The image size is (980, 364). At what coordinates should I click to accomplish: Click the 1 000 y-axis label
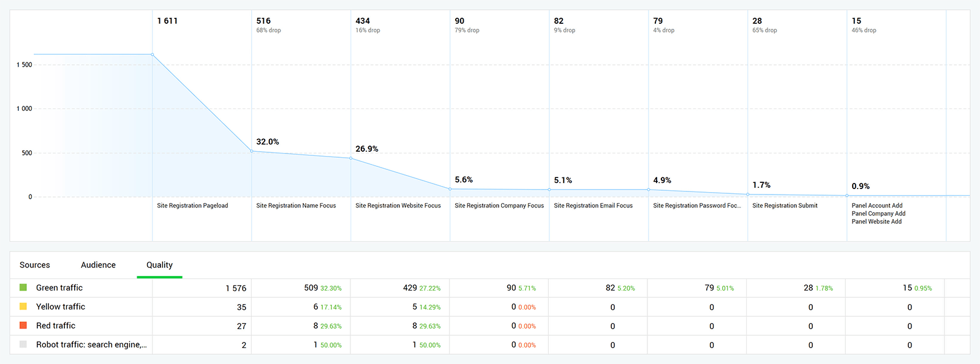(x=24, y=109)
